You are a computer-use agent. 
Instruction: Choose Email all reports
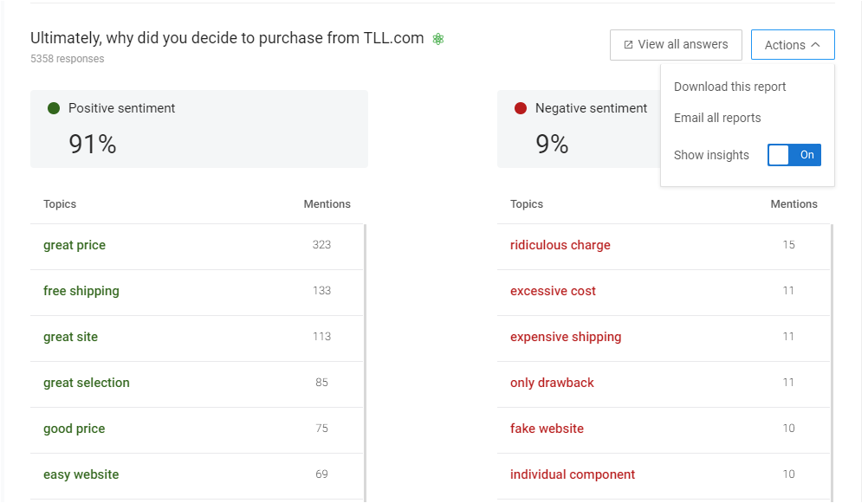click(717, 118)
